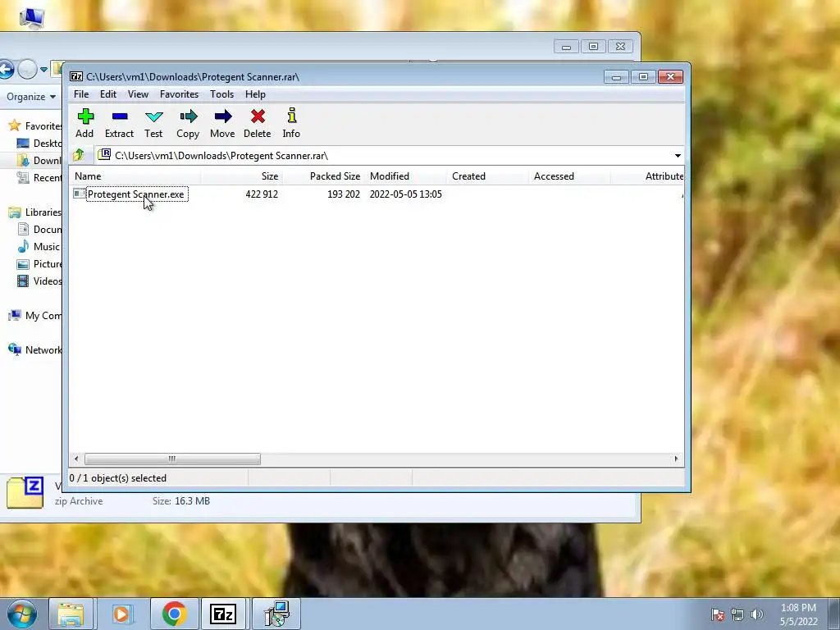Click the 2022-05-05 13:05 modified date
The width and height of the screenshot is (840, 630).
click(x=405, y=194)
